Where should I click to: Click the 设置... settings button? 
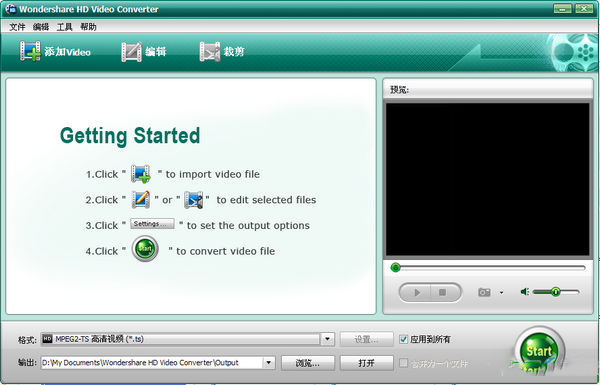pyautogui.click(x=366, y=339)
